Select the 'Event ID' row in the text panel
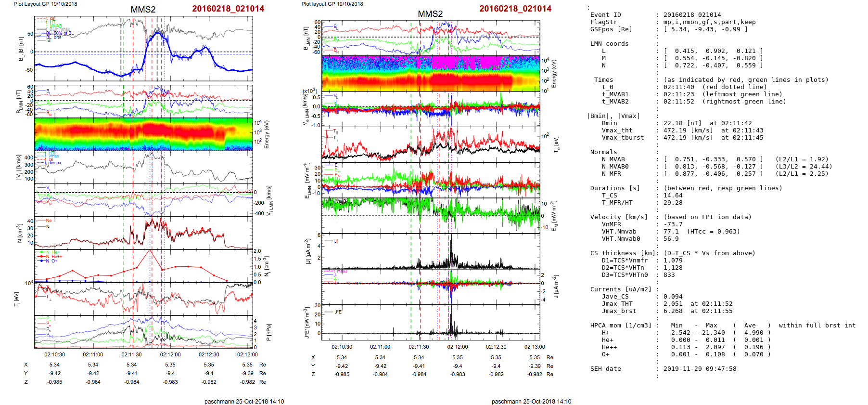 point(605,15)
